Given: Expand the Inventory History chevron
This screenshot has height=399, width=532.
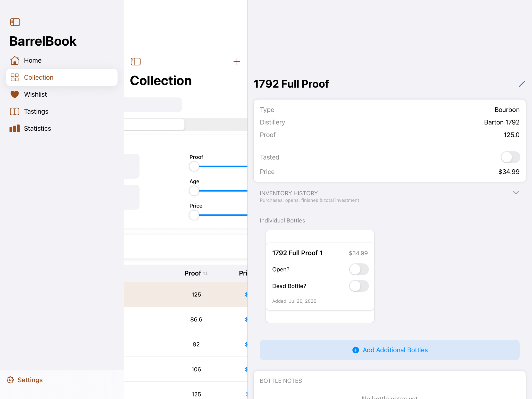Looking at the screenshot, I should coord(516,193).
